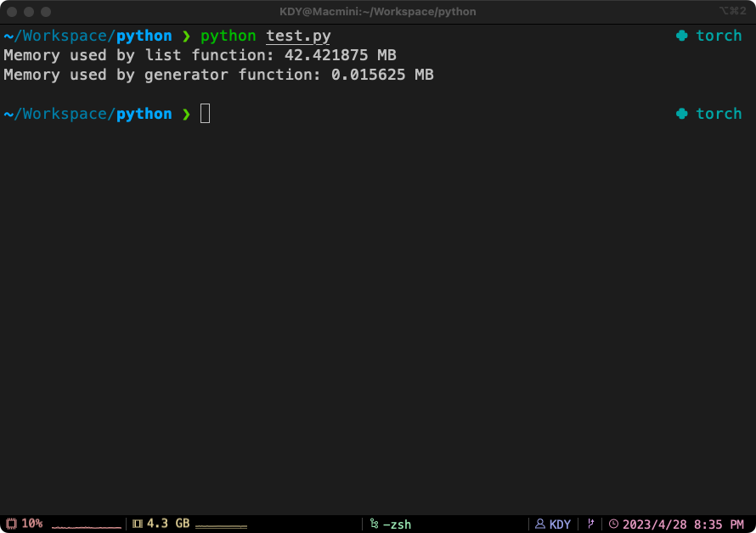Click the list function memory output line
Image resolution: width=756 pixels, height=533 pixels.
[200, 55]
